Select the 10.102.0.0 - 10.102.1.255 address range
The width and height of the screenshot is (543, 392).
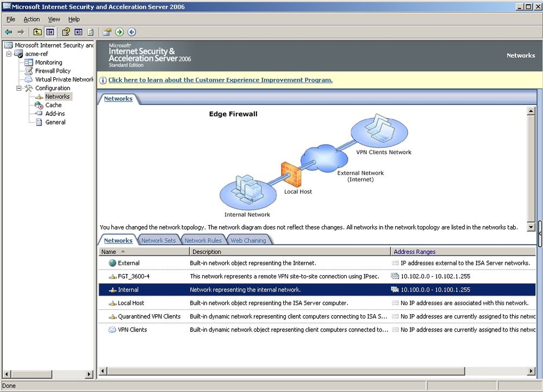(x=435, y=276)
